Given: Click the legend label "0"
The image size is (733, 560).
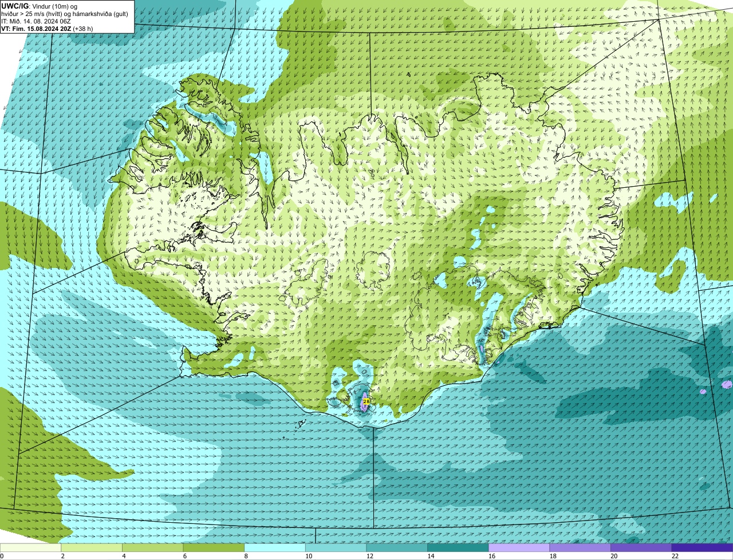Looking at the screenshot, I should [2, 556].
